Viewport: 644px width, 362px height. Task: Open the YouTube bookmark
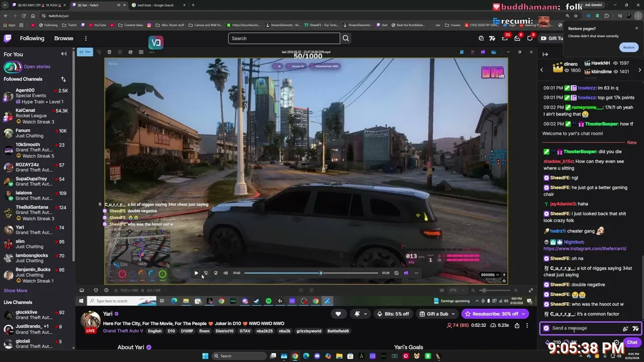(x=98, y=25)
